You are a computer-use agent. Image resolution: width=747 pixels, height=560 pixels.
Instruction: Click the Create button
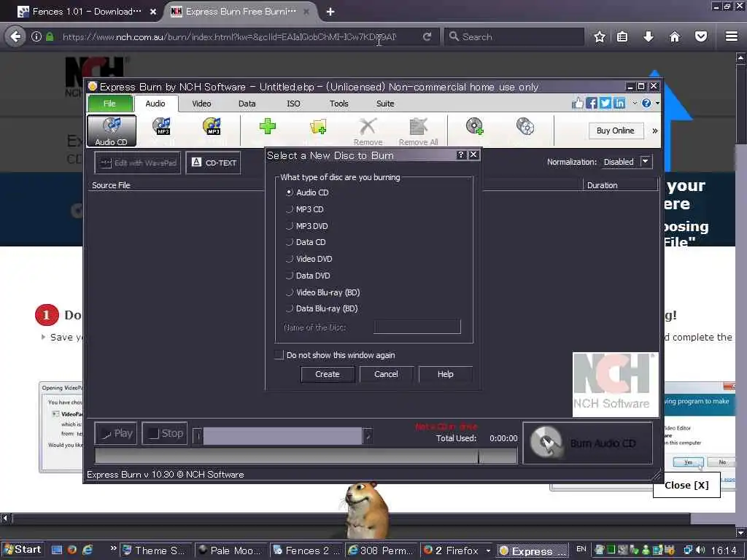328,374
